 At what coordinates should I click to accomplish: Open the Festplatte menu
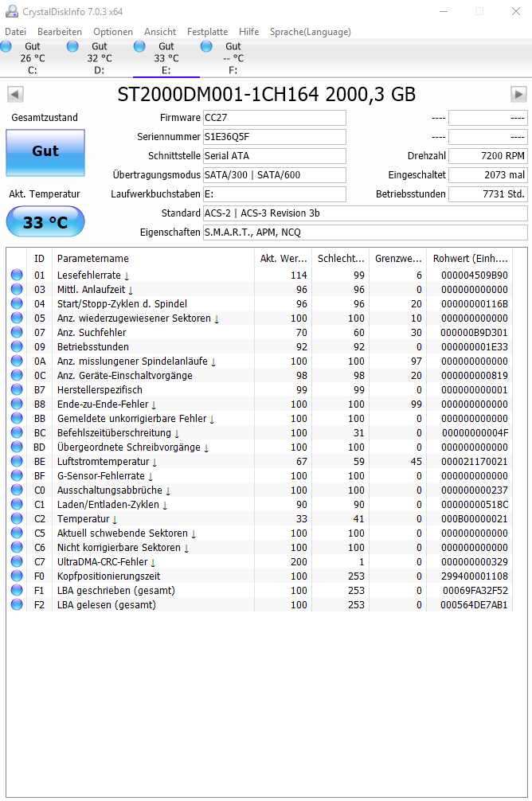pyautogui.click(x=208, y=32)
